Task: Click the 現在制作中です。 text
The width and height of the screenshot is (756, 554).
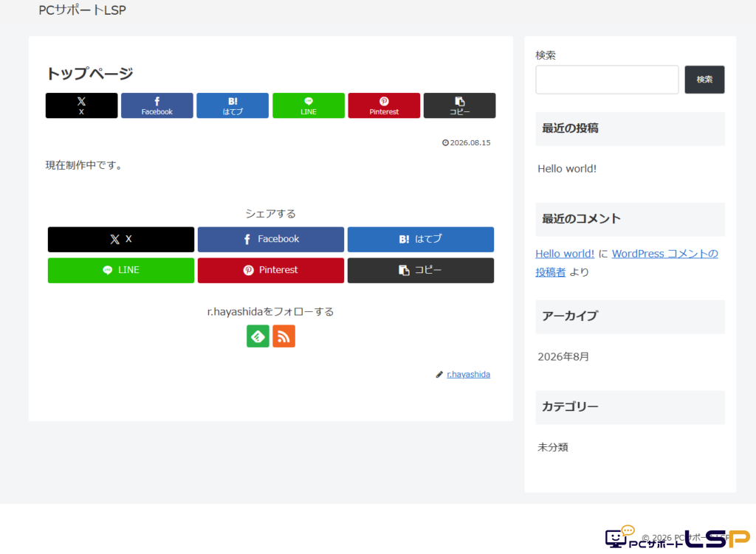Action: coord(85,165)
